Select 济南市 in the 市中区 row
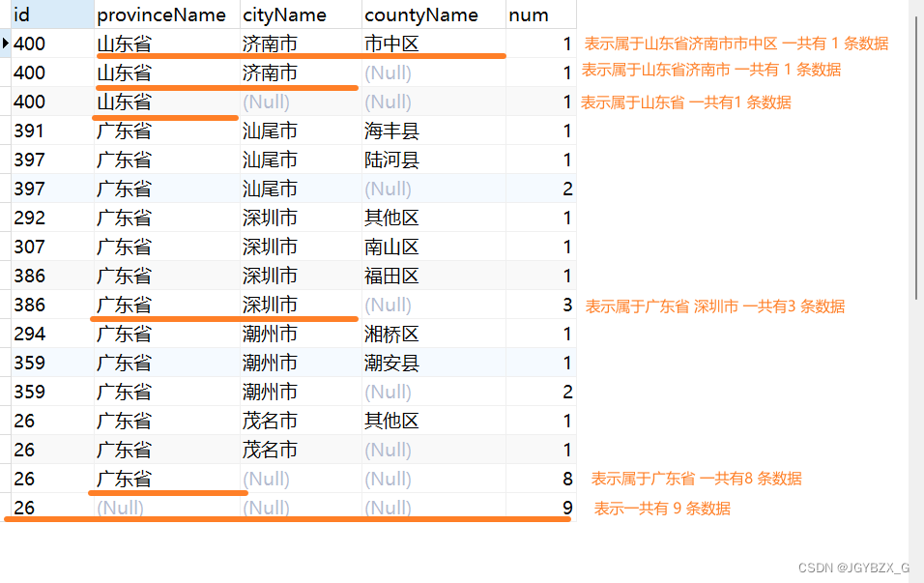924x583 pixels. pyautogui.click(x=301, y=44)
